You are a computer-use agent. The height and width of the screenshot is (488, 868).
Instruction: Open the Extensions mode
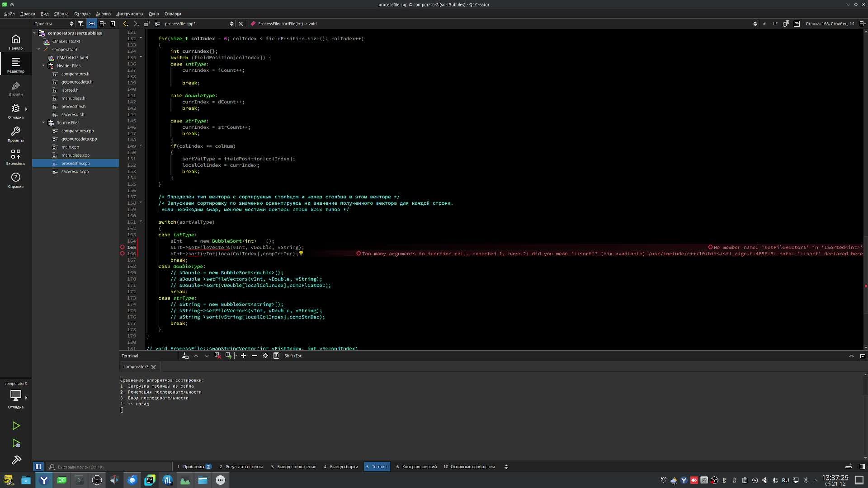click(x=15, y=157)
